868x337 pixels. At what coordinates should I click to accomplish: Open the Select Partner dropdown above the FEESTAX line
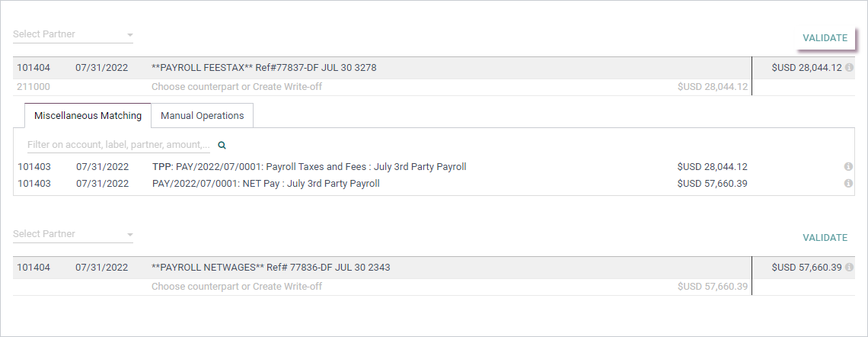[x=73, y=34]
